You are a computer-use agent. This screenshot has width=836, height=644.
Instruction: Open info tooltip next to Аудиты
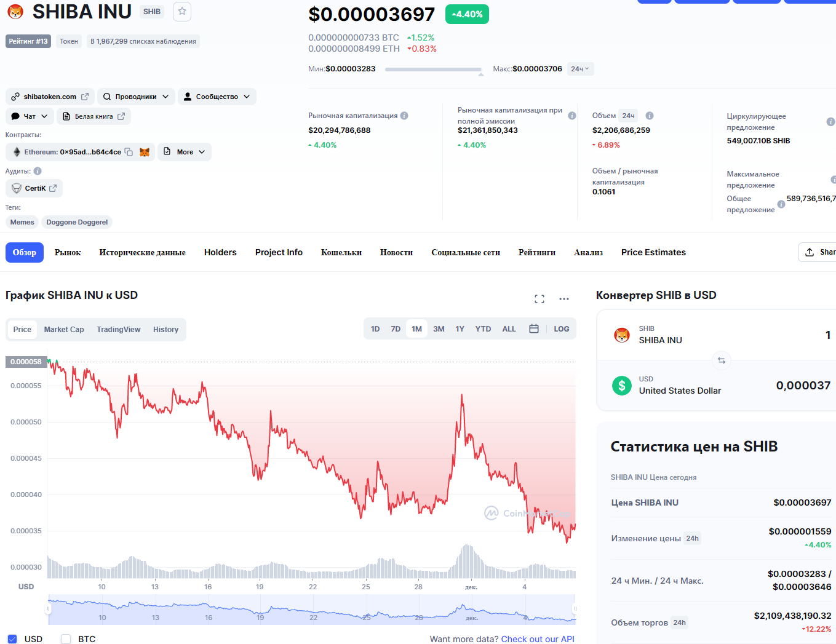pos(38,171)
